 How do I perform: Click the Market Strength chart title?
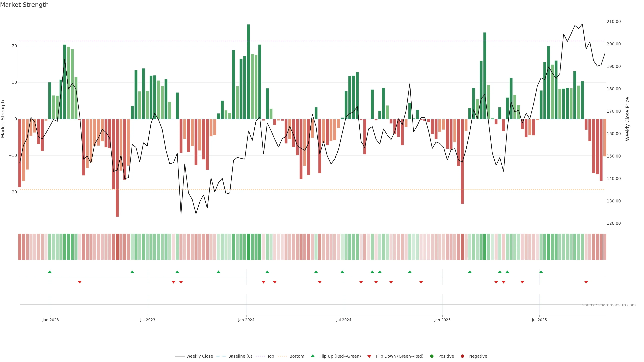tap(24, 5)
